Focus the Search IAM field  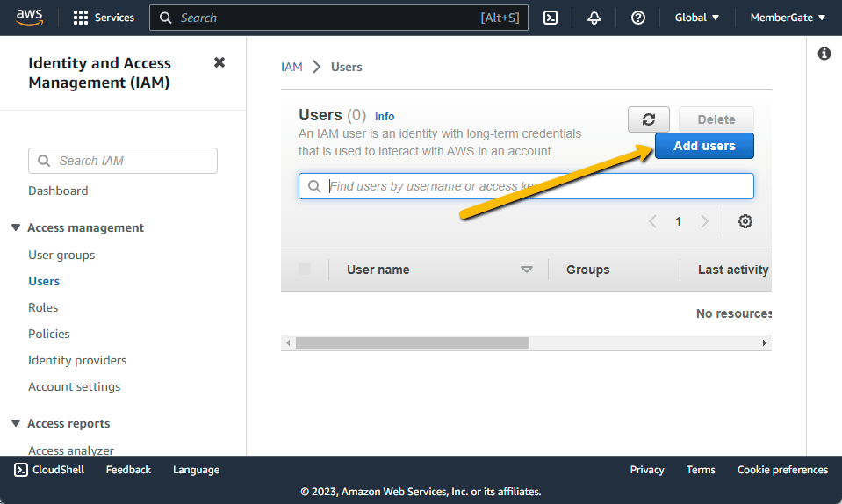click(123, 161)
